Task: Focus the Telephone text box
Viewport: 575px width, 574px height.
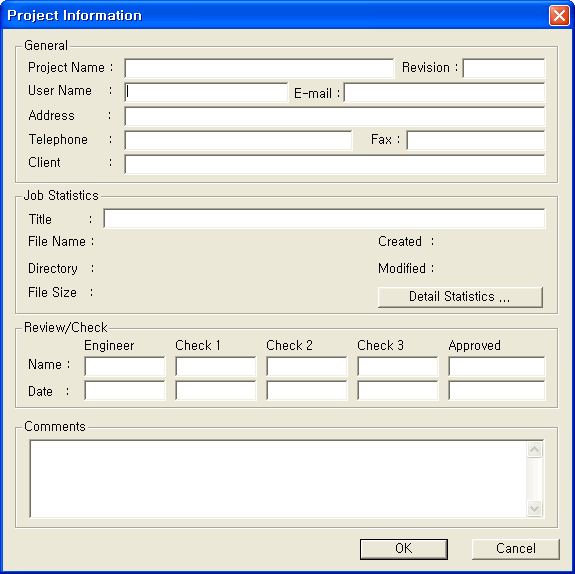Action: (238, 140)
